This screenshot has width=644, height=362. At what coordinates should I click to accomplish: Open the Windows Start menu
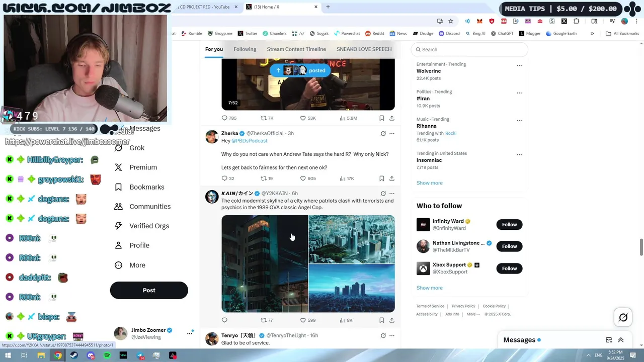point(8,355)
